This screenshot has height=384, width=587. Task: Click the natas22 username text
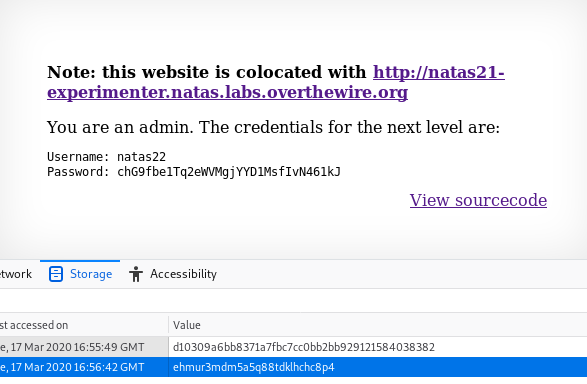[142, 156]
